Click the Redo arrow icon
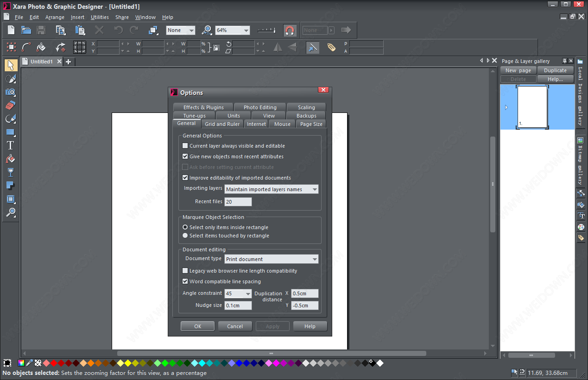The width and height of the screenshot is (588, 380). click(134, 30)
